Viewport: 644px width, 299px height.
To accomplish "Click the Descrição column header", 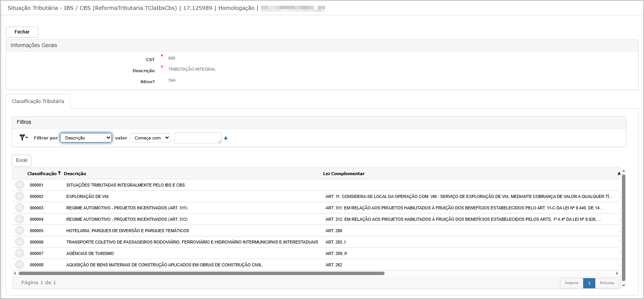I will click(x=75, y=174).
